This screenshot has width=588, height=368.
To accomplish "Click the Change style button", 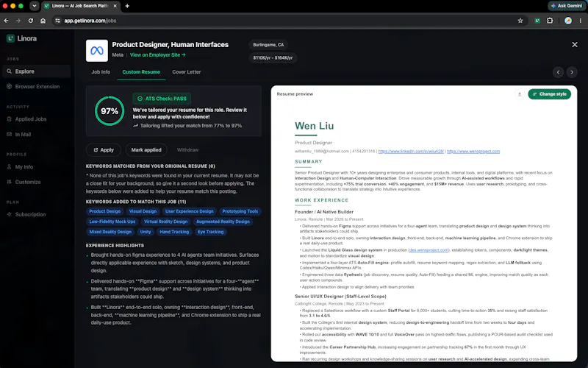I will (x=549, y=94).
